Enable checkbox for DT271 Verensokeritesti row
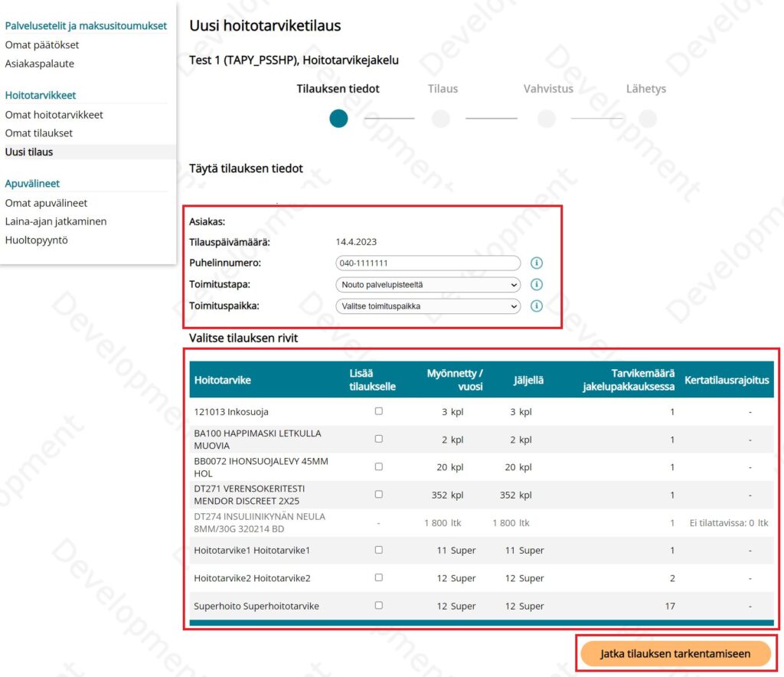The image size is (784, 677). (378, 494)
